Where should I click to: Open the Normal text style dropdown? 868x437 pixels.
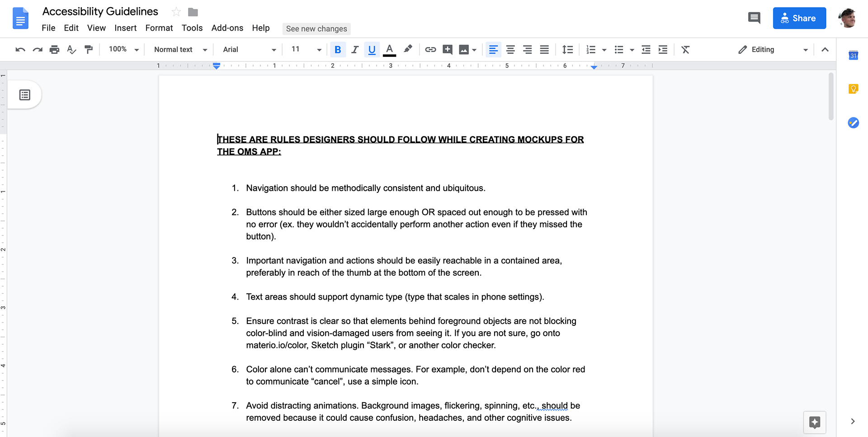click(180, 50)
